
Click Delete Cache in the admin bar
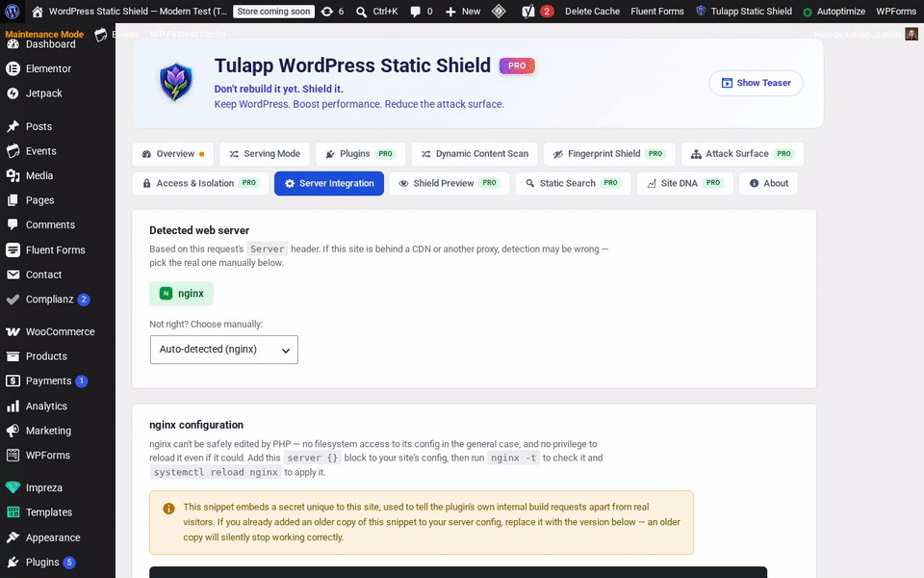coord(592,12)
